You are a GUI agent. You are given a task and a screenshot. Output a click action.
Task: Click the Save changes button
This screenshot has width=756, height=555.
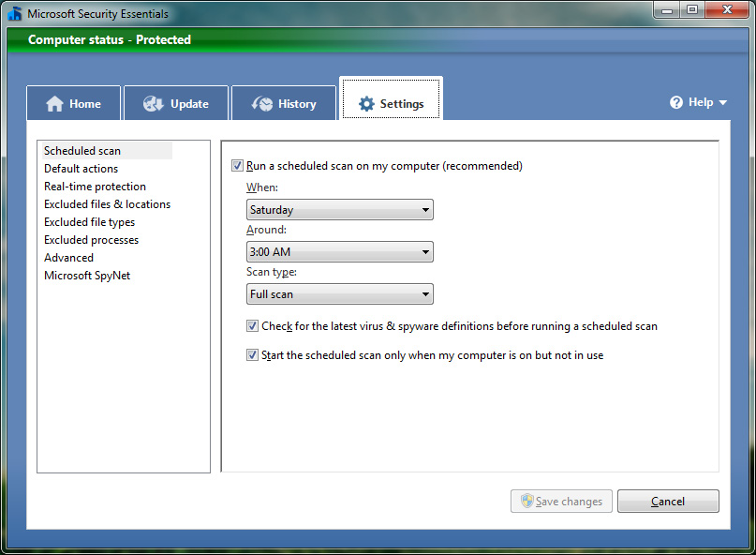pos(562,501)
